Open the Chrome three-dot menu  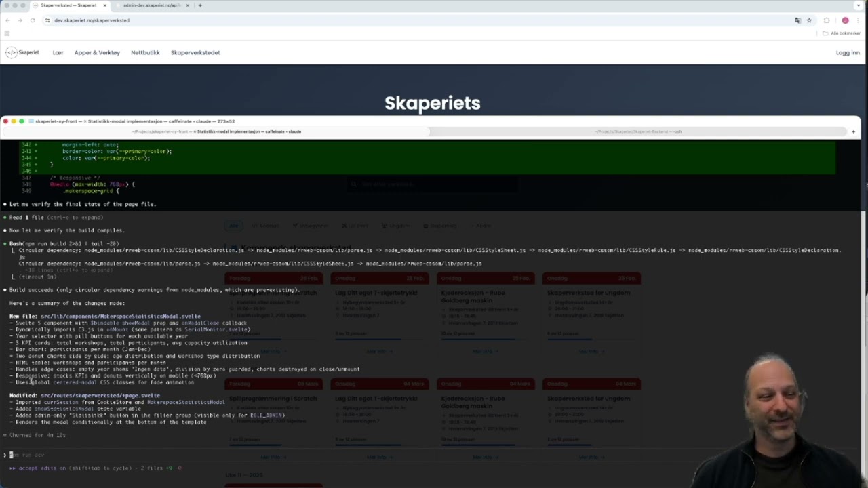pos(858,20)
